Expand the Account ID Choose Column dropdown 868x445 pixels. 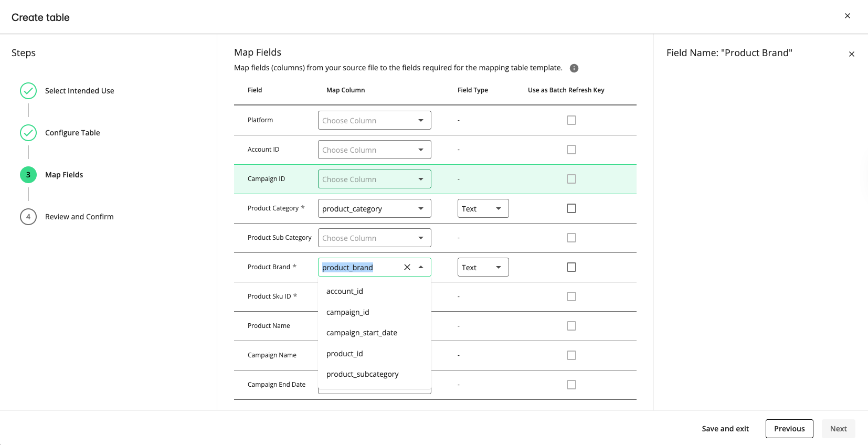[x=374, y=150]
